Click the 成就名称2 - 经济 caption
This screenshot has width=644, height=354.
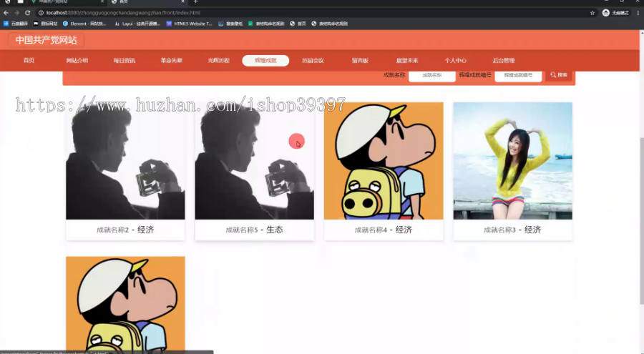(x=125, y=230)
